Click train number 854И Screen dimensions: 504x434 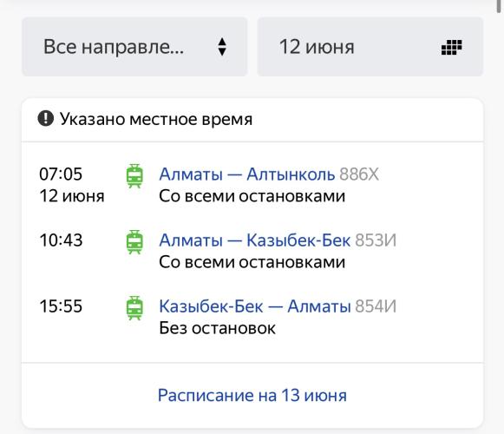pos(376,306)
